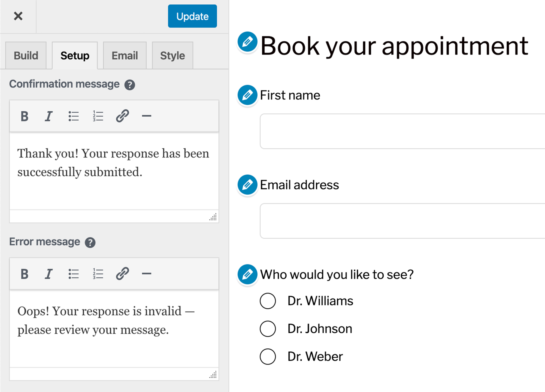This screenshot has width=545, height=392.
Task: Select the Dr. Williams radio option
Action: coord(268,301)
